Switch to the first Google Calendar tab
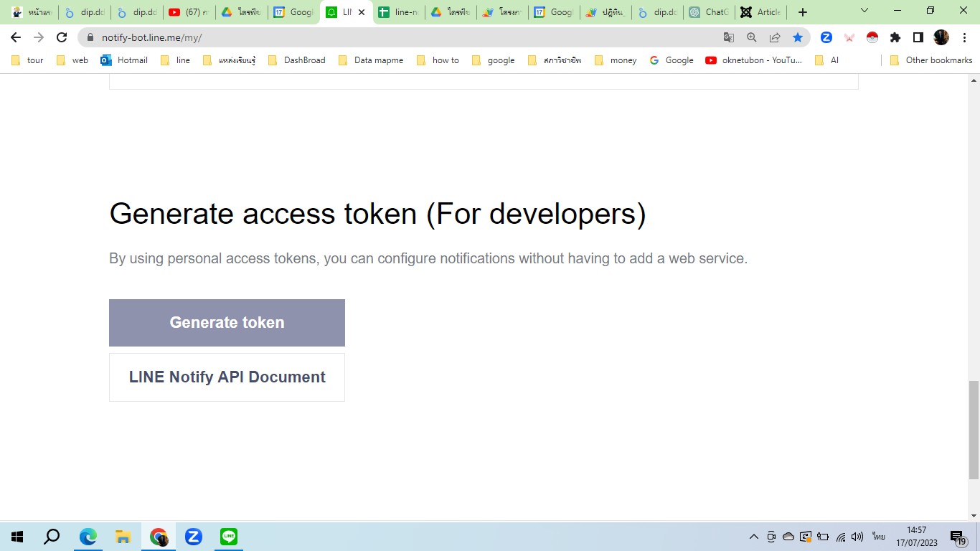Screen dimensions: 980x551 pyautogui.click(x=293, y=12)
